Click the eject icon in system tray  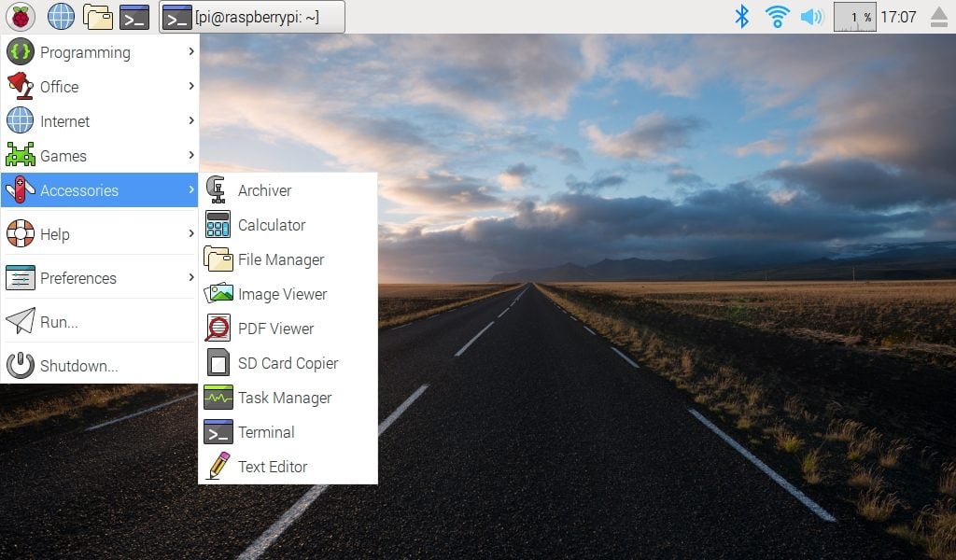(938, 17)
